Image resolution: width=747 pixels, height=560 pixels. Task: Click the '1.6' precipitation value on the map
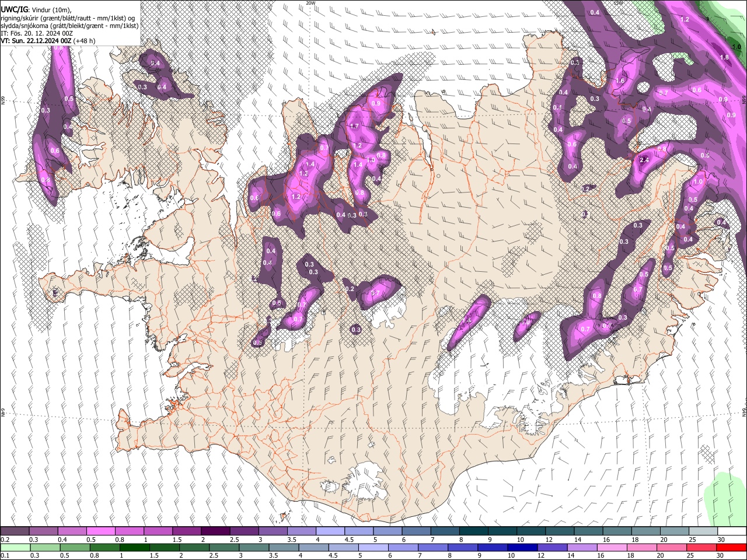coord(620,81)
